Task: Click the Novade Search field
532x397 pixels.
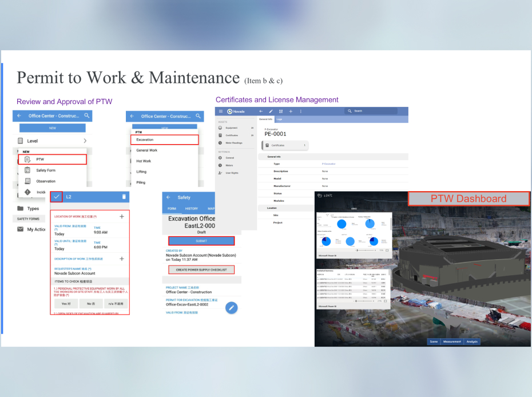Action: pyautogui.click(x=378, y=111)
